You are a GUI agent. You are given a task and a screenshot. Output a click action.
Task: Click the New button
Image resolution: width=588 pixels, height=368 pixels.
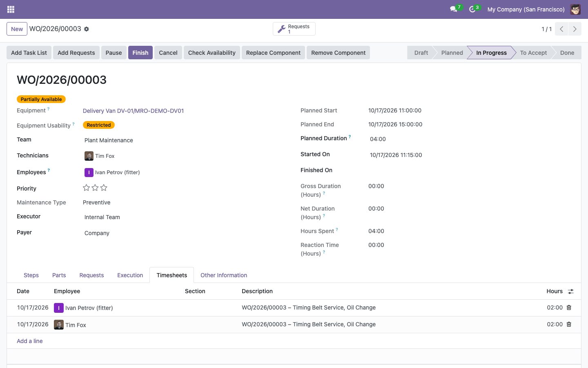17,29
